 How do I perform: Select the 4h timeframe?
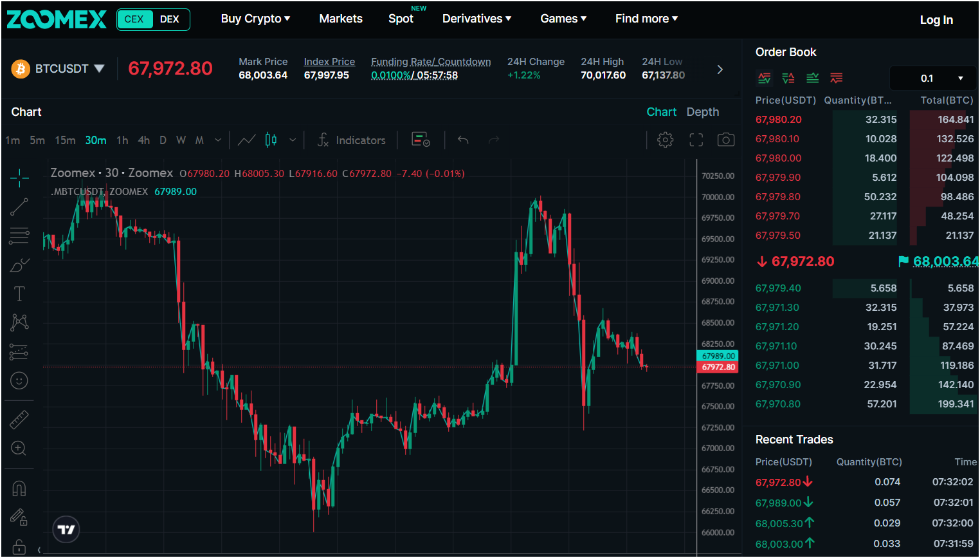point(144,140)
